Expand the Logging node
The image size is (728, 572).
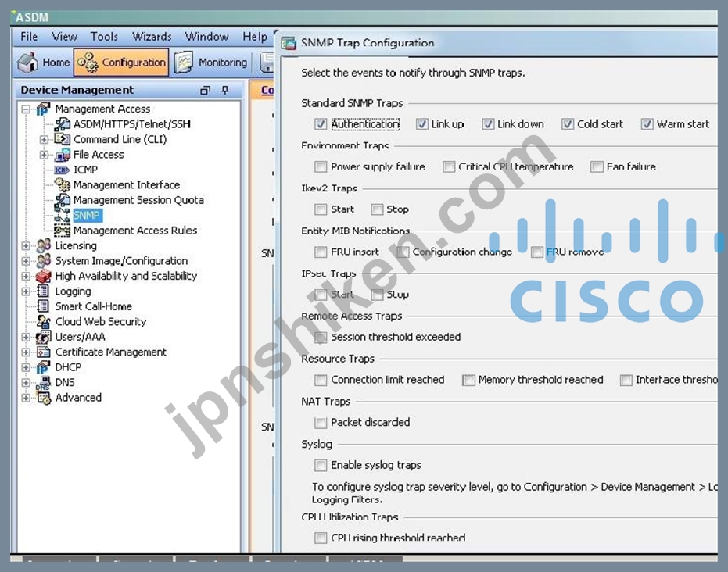[x=26, y=291]
